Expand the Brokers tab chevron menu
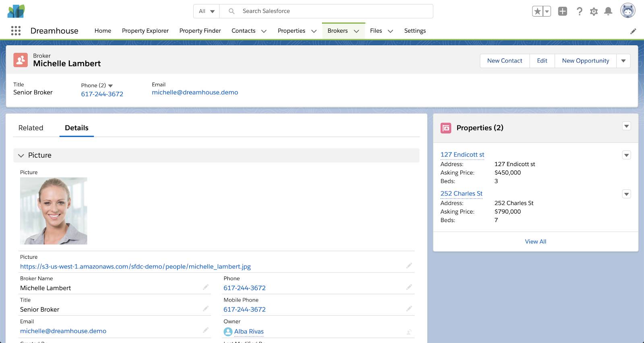 356,31
